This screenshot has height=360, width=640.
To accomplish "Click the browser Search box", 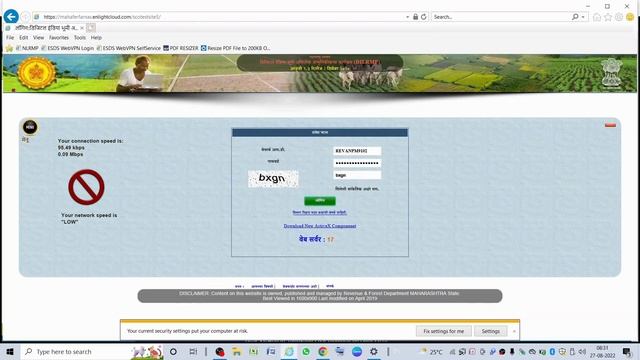I will [501, 17].
